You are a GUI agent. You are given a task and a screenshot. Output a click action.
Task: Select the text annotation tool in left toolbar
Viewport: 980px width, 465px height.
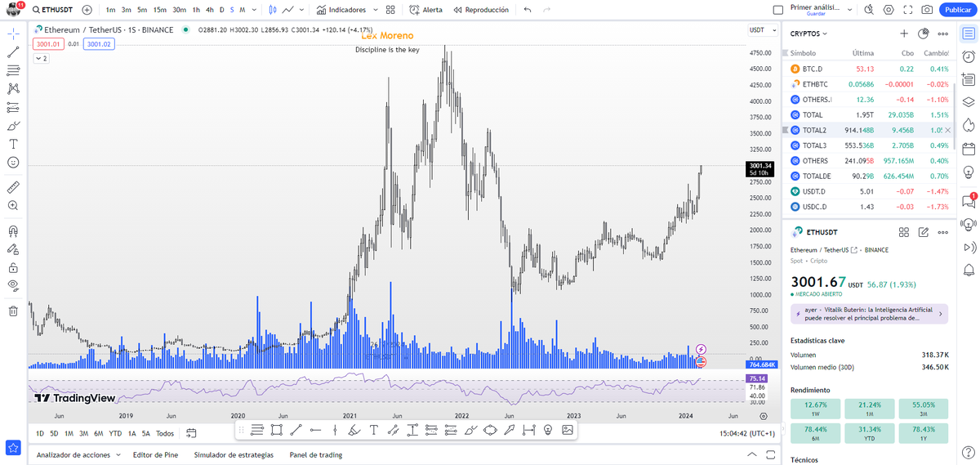13,144
